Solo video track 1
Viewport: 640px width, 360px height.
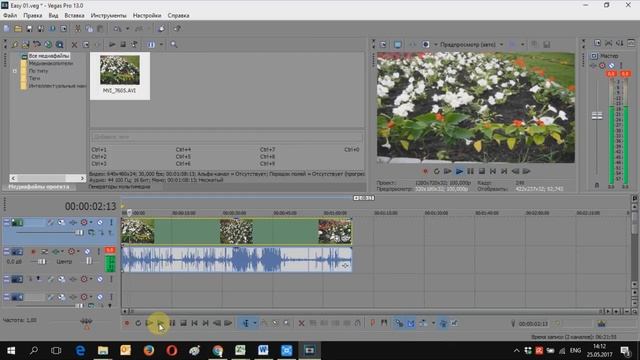(111, 222)
